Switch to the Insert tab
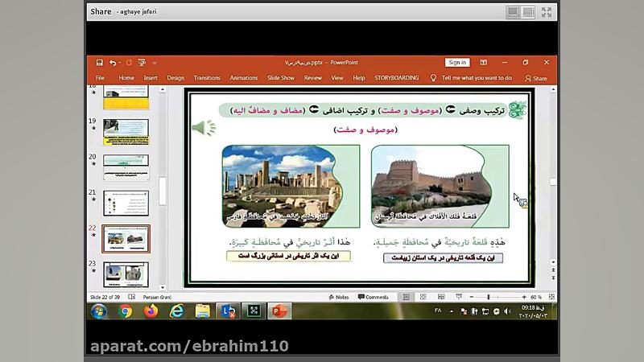Screen dimensions: 644x362 point(151,78)
